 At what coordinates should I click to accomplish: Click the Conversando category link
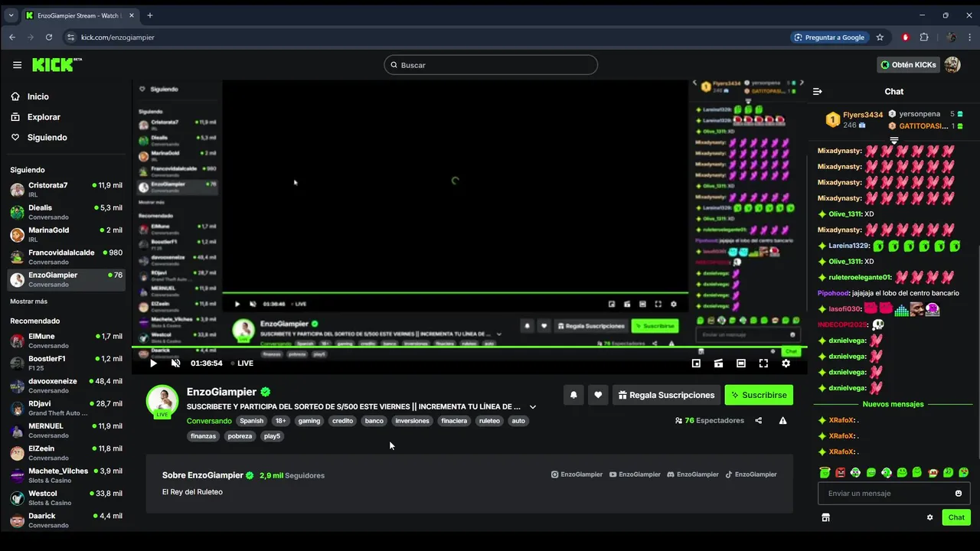(209, 421)
